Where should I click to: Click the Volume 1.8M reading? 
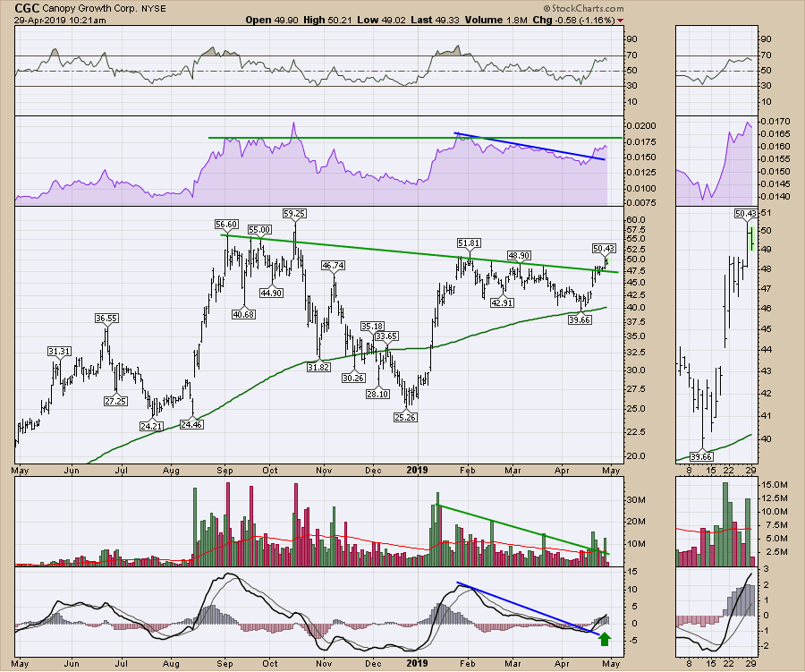[496, 20]
